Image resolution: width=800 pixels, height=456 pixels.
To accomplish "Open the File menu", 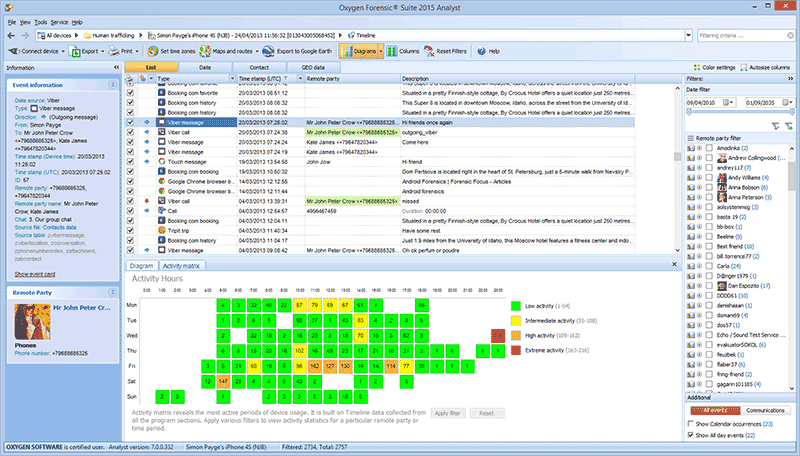I will [12, 22].
